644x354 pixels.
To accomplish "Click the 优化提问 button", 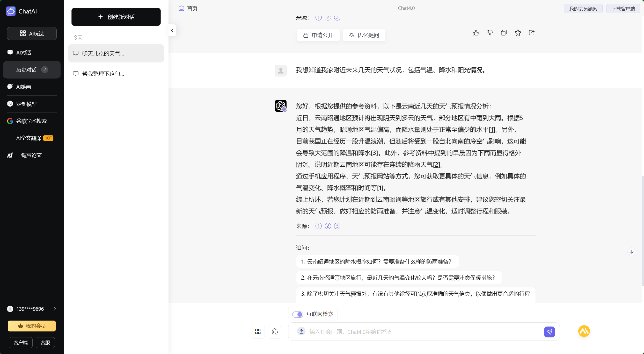I will tap(364, 35).
